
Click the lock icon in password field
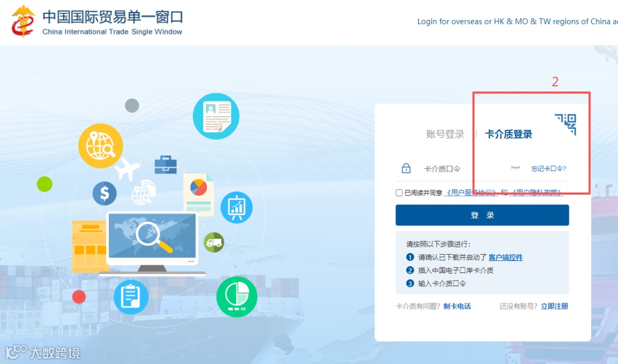pyautogui.click(x=406, y=168)
